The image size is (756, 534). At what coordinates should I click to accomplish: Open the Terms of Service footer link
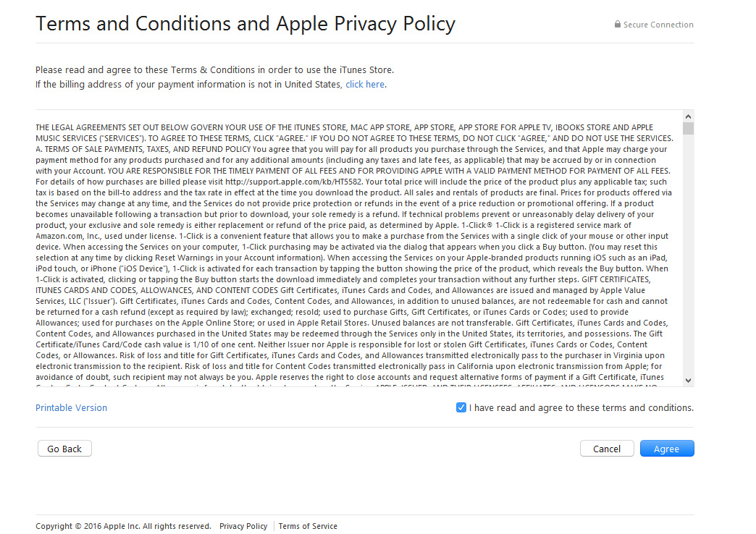[x=308, y=526]
